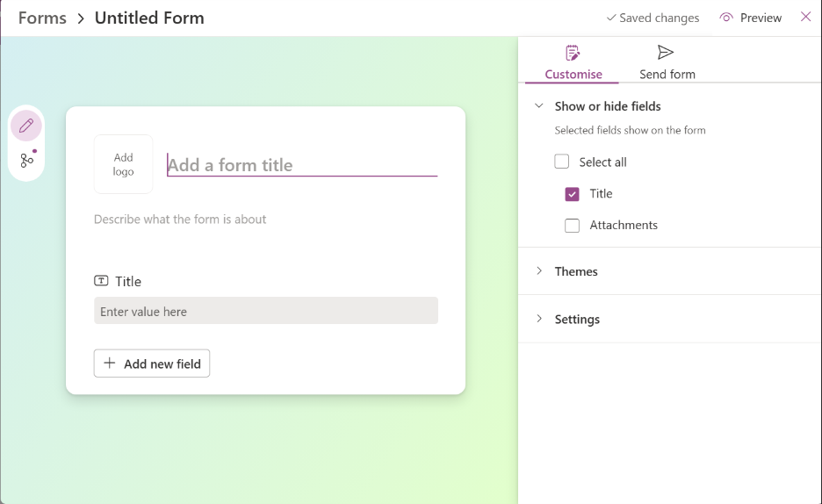Viewport: 822px width, 504px height.
Task: Go back to Forms breadcrumb link
Action: [42, 18]
